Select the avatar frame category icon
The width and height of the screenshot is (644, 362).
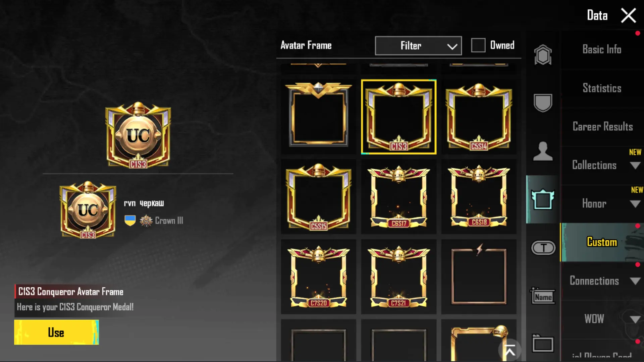tap(543, 199)
